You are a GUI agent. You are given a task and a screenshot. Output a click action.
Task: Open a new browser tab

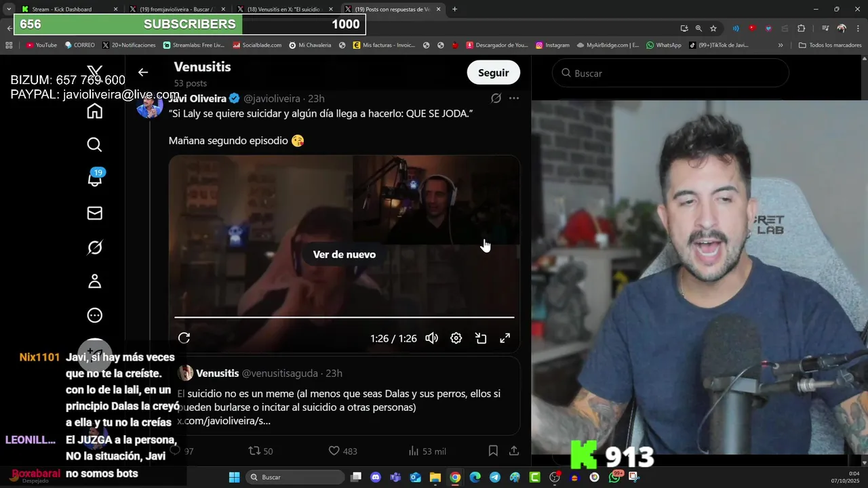coord(454,9)
